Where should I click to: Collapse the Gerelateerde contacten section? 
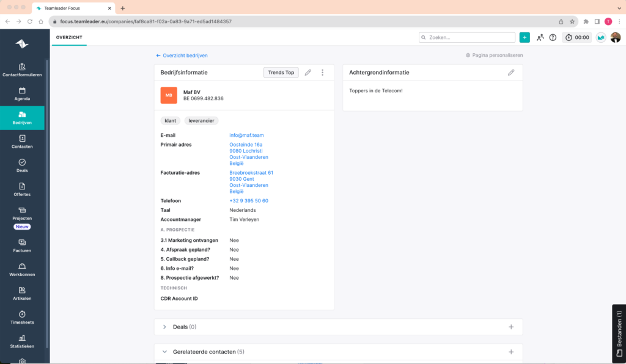tap(164, 352)
